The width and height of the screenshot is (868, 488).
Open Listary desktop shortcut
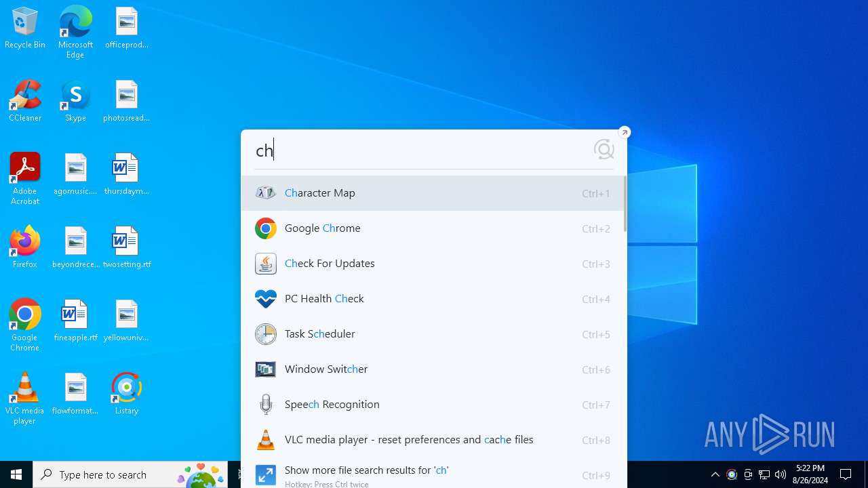(x=127, y=394)
